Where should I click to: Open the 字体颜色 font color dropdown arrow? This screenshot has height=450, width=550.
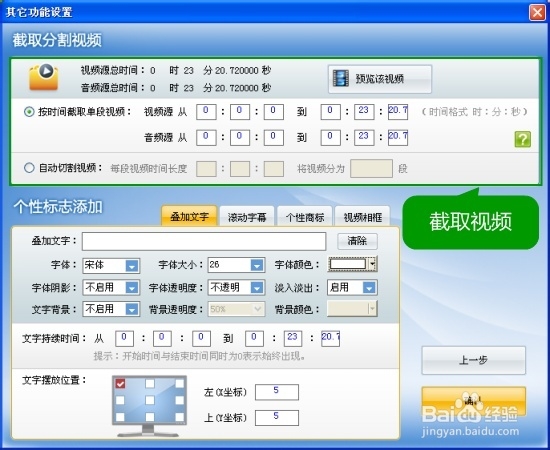(373, 264)
